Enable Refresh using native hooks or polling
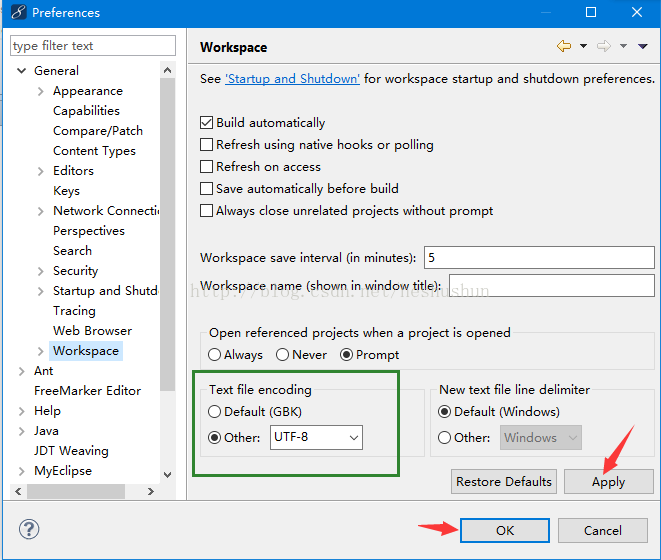This screenshot has height=560, width=661. tap(206, 145)
